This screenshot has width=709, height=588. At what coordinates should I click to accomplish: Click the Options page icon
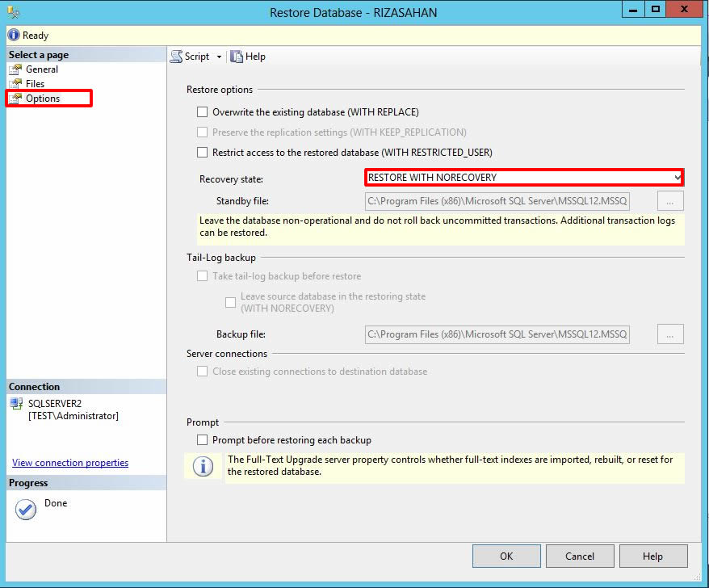point(15,99)
